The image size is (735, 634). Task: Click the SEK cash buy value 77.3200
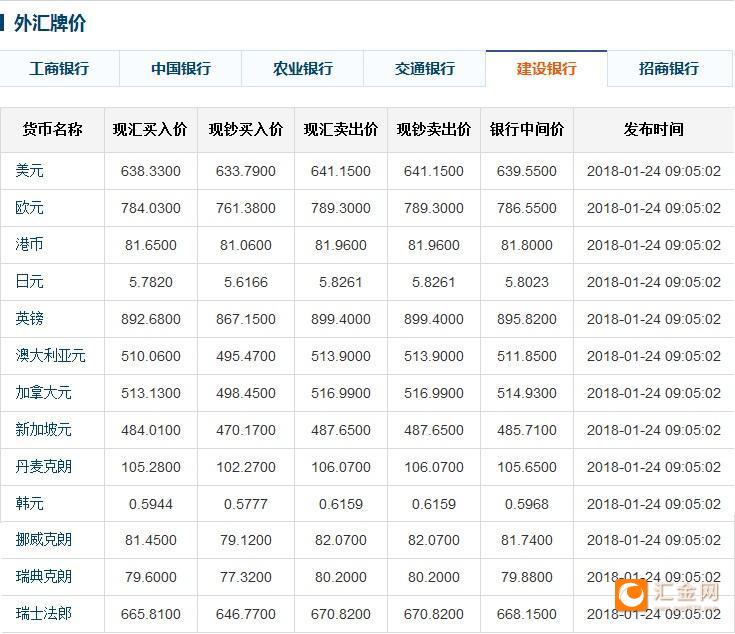pyautogui.click(x=246, y=577)
